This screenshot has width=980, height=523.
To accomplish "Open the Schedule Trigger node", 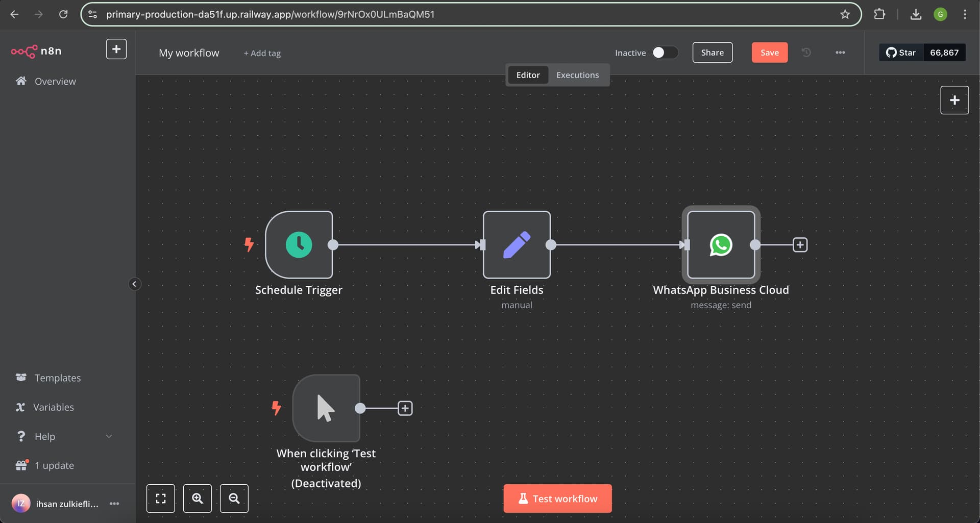I will (299, 245).
